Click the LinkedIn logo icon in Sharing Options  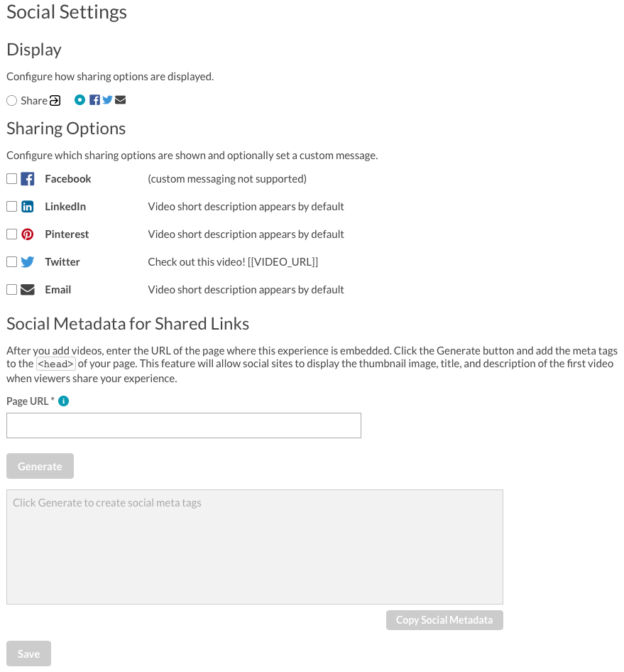coord(28,207)
